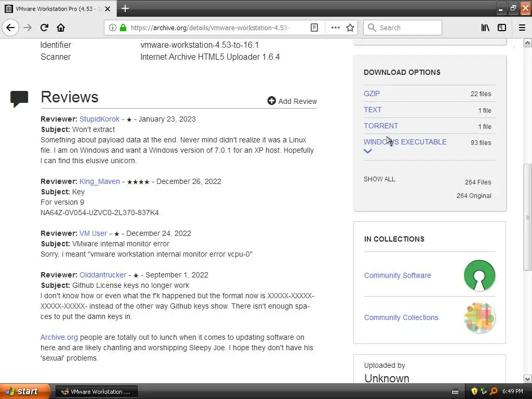Click the '22 files' GZIP count
Image resolution: width=532 pixels, height=399 pixels.
pyautogui.click(x=481, y=94)
